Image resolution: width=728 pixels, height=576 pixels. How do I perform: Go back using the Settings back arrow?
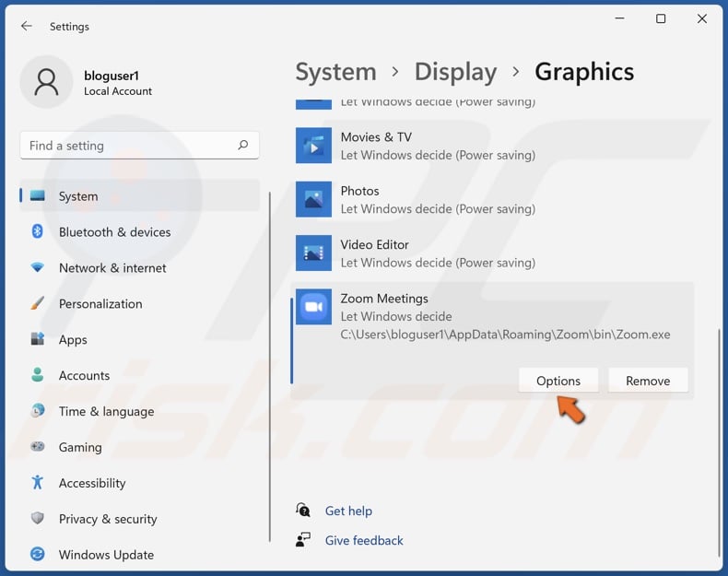27,26
